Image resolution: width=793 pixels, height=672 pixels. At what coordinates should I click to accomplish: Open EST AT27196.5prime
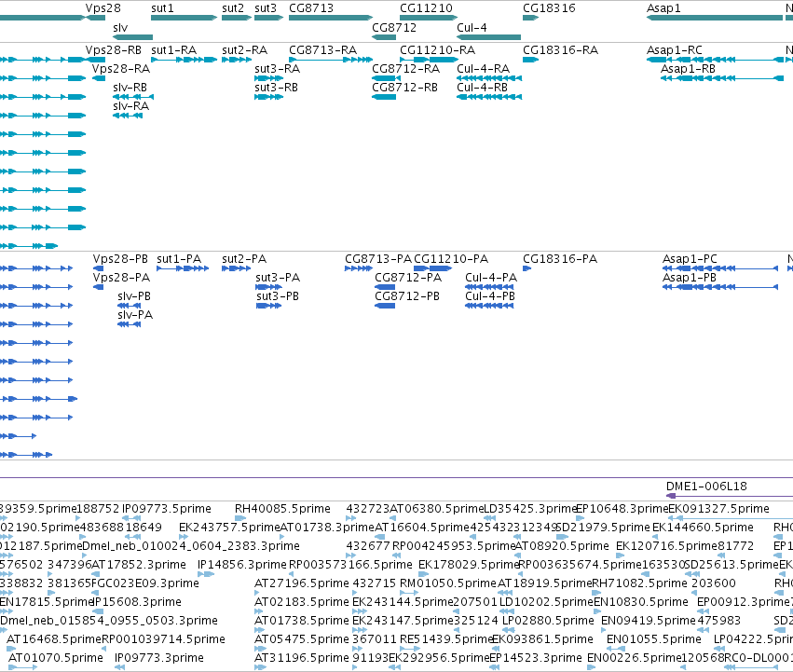point(302,583)
